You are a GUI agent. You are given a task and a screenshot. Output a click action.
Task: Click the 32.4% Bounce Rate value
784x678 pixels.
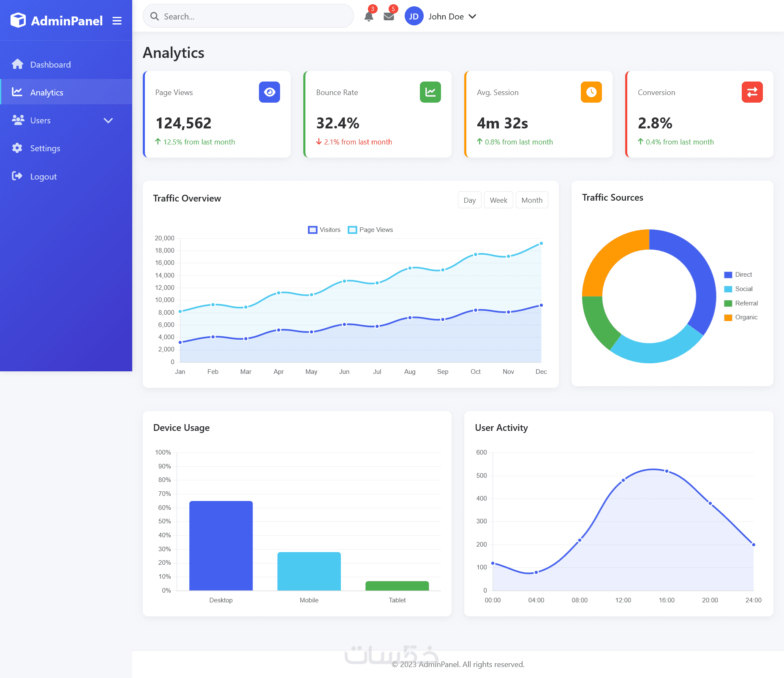tap(338, 123)
